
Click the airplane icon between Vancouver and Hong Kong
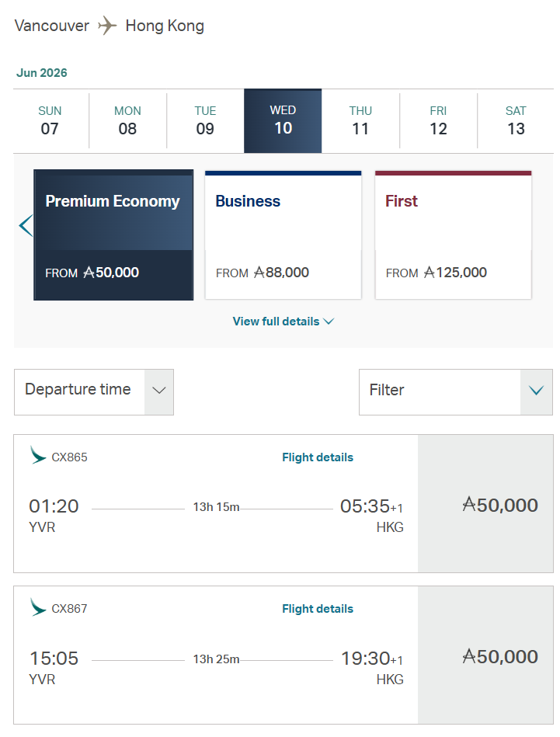(107, 26)
